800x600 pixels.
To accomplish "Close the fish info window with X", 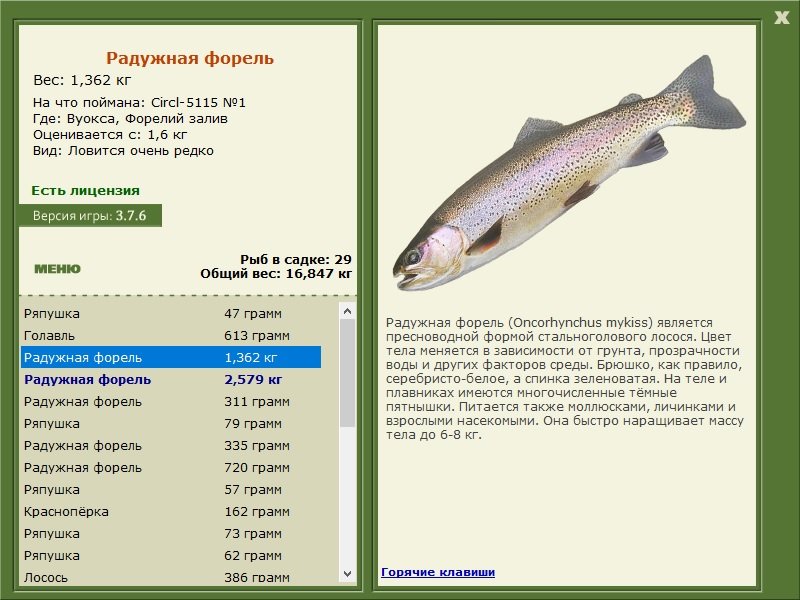I will click(781, 18).
